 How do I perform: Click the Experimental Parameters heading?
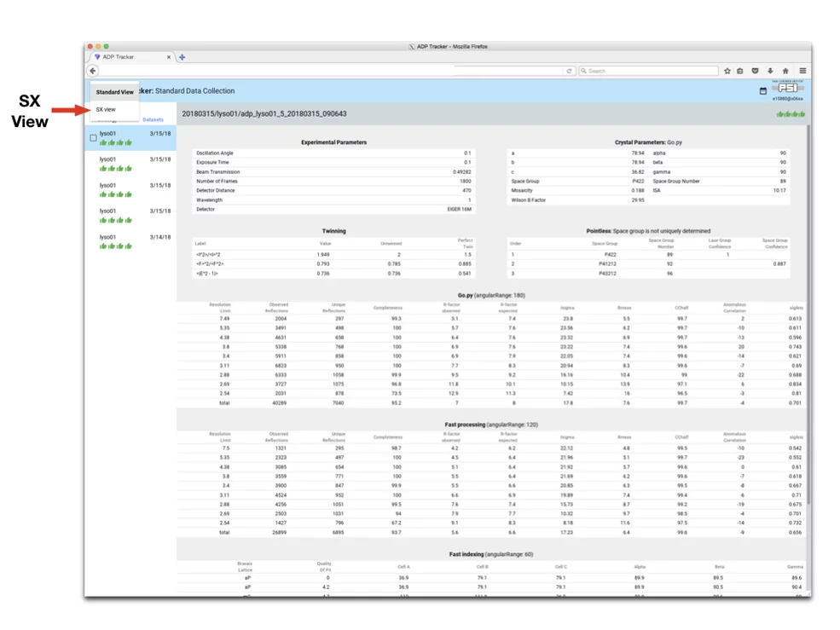(x=333, y=142)
